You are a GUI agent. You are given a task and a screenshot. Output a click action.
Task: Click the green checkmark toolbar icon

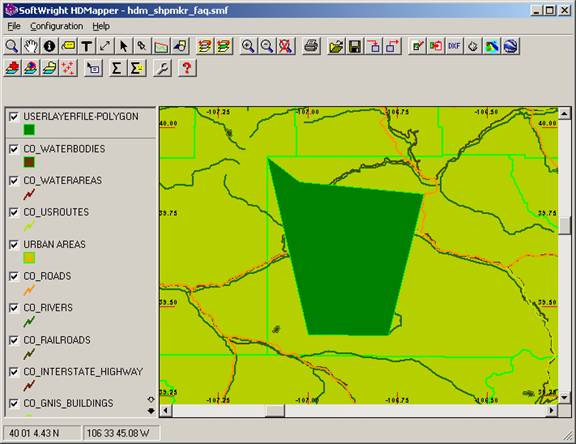417,46
